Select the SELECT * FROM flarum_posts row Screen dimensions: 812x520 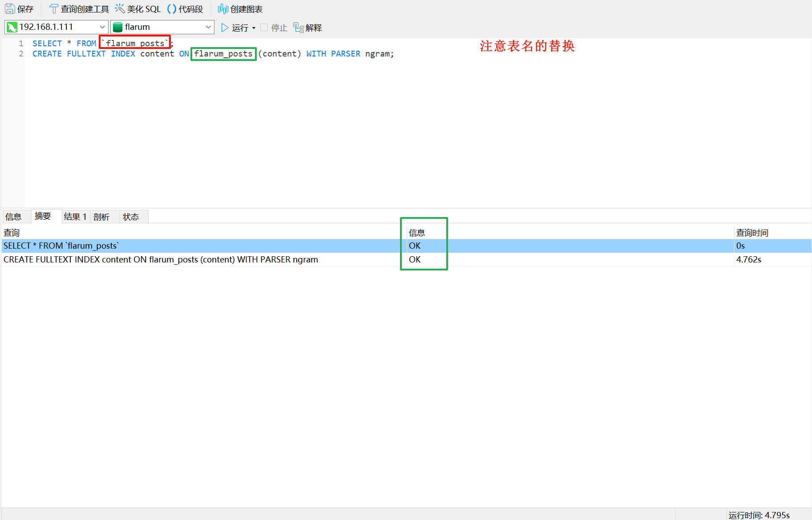click(61, 246)
